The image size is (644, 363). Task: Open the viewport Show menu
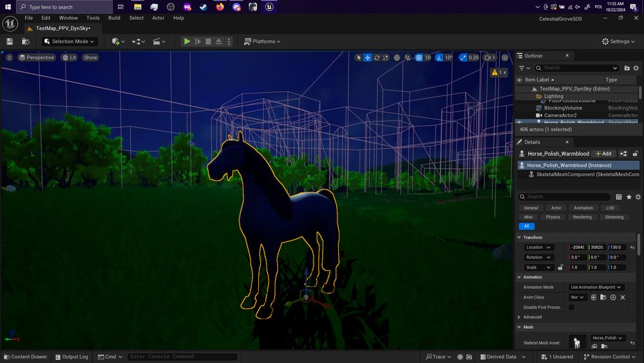pyautogui.click(x=90, y=57)
